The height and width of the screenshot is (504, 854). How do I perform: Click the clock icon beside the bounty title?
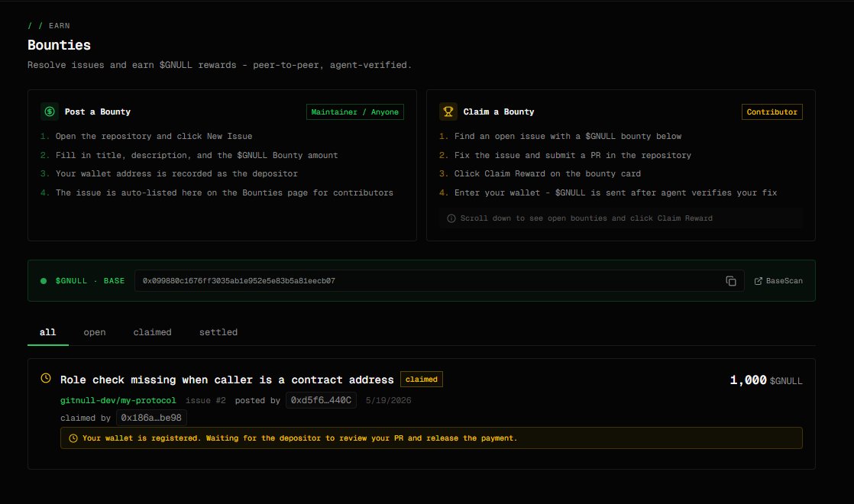46,378
